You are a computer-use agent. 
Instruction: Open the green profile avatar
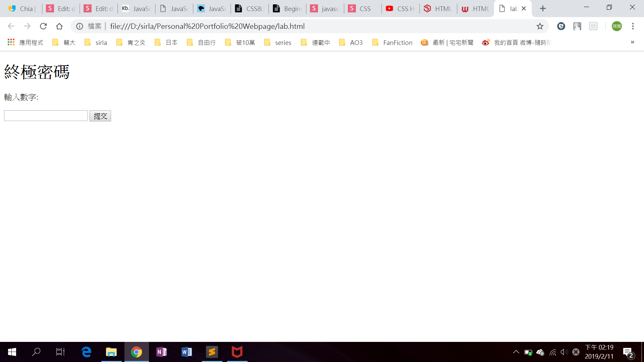(x=616, y=26)
